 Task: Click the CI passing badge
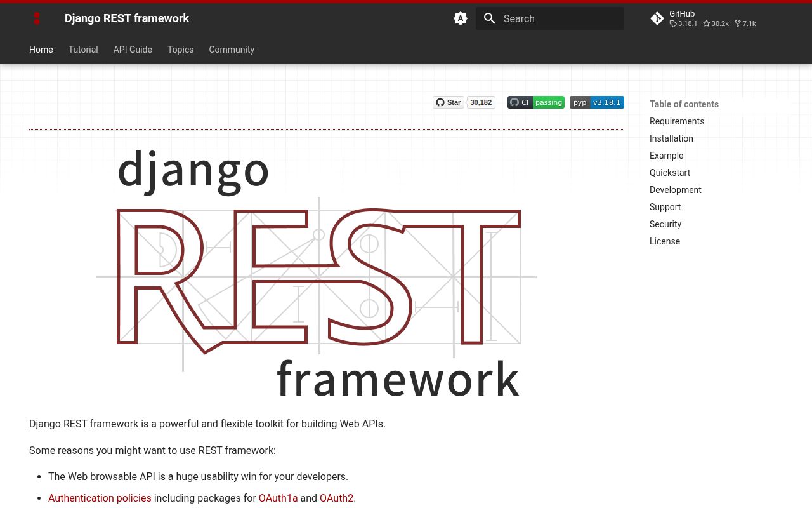tap(536, 102)
